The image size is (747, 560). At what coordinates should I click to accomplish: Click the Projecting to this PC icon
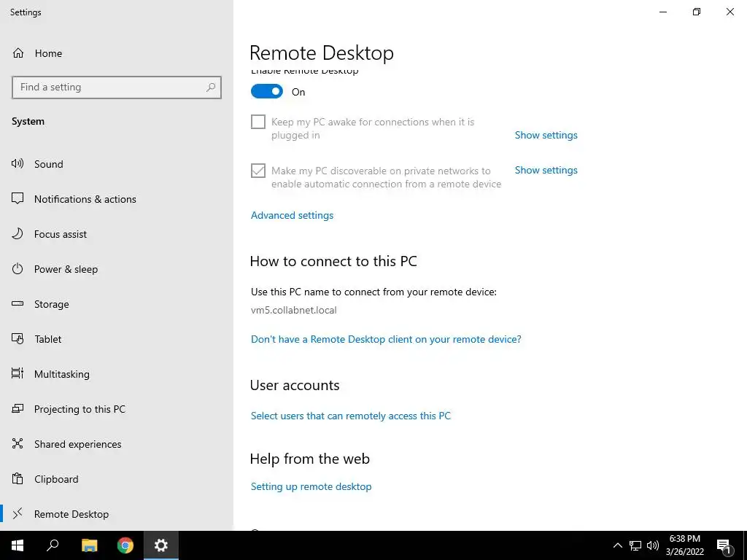click(18, 408)
